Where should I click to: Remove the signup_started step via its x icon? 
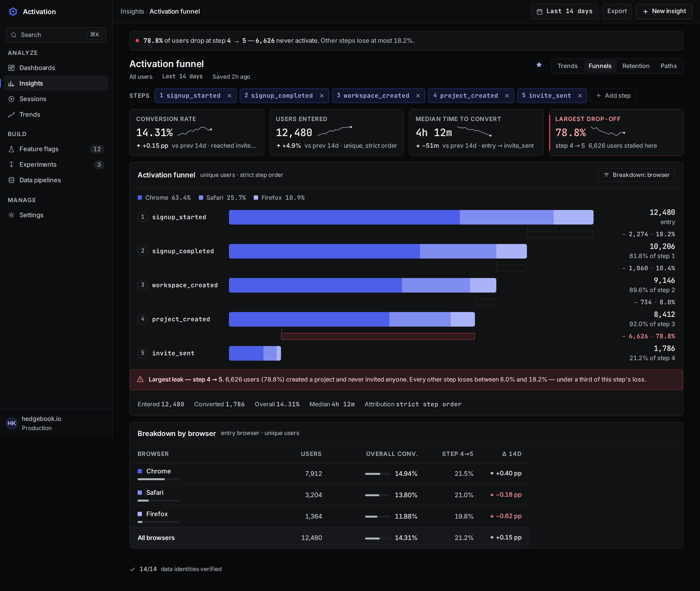[229, 96]
